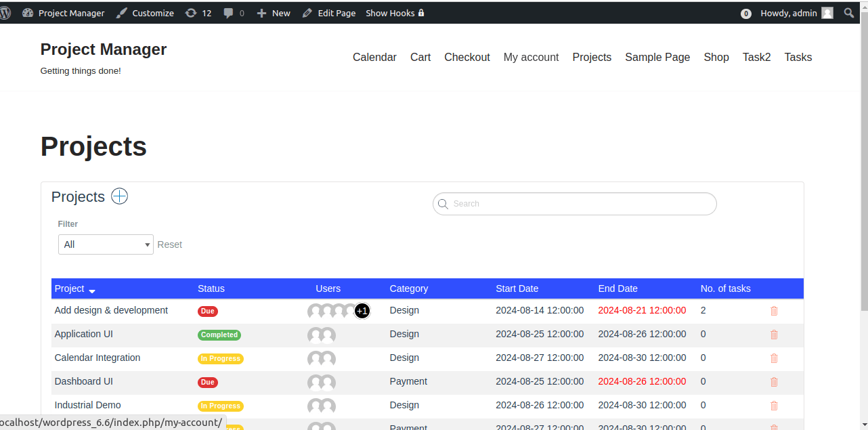Click the +1 extra users badge
Image resolution: width=868 pixels, height=430 pixels.
362,311
